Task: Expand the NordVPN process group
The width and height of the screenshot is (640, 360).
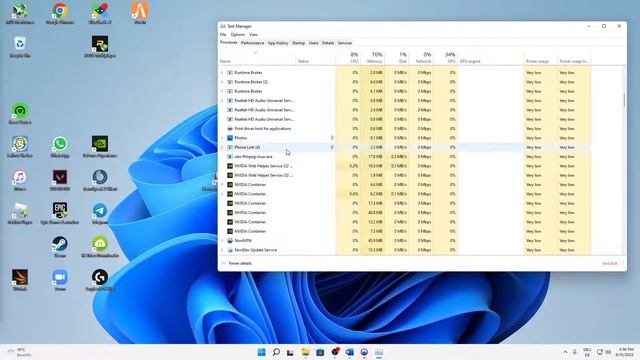Action: coord(222,240)
